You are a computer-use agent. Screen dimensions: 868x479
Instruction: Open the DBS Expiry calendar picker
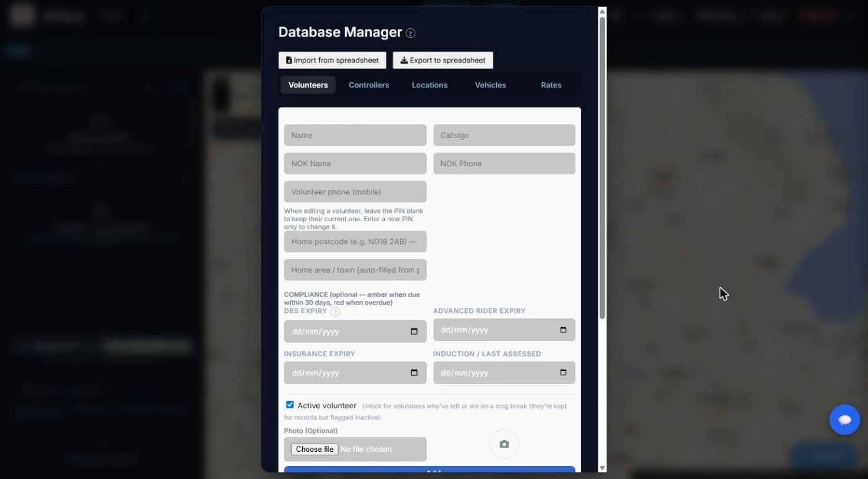[x=414, y=332]
